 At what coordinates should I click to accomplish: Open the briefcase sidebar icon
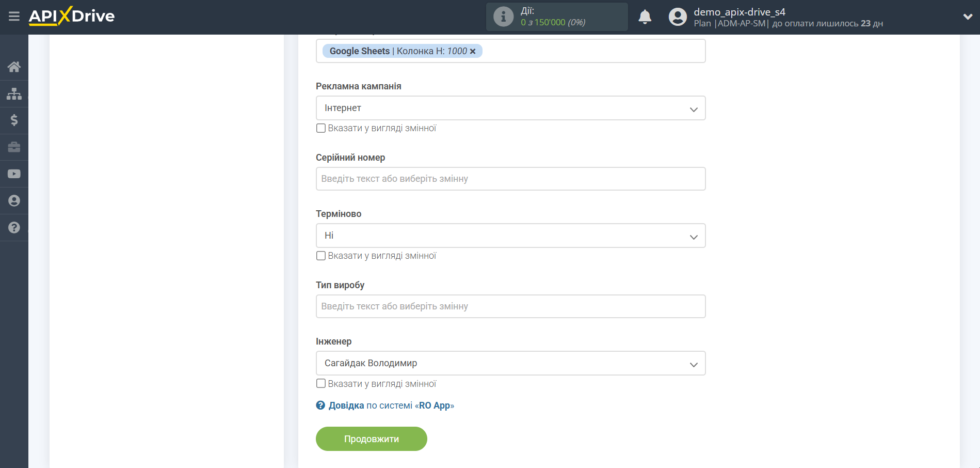14,147
